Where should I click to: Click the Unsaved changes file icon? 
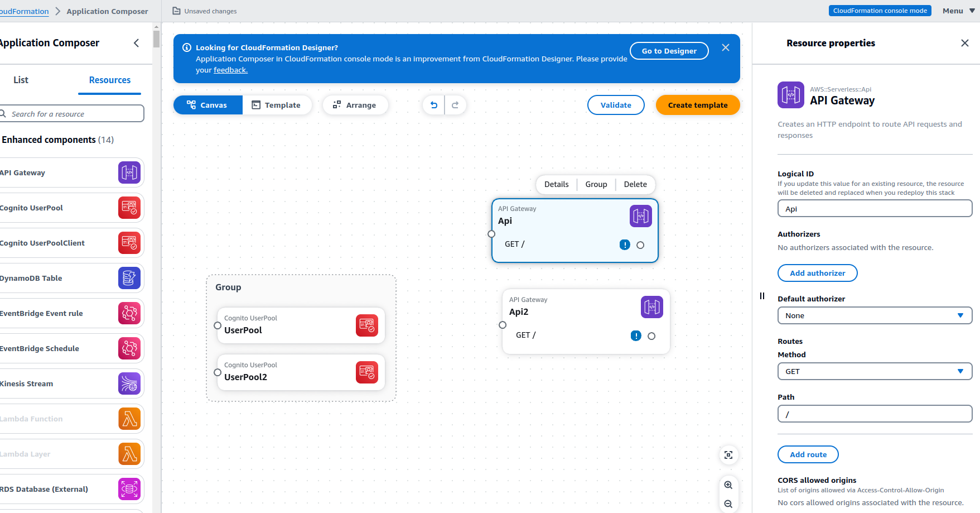(176, 11)
